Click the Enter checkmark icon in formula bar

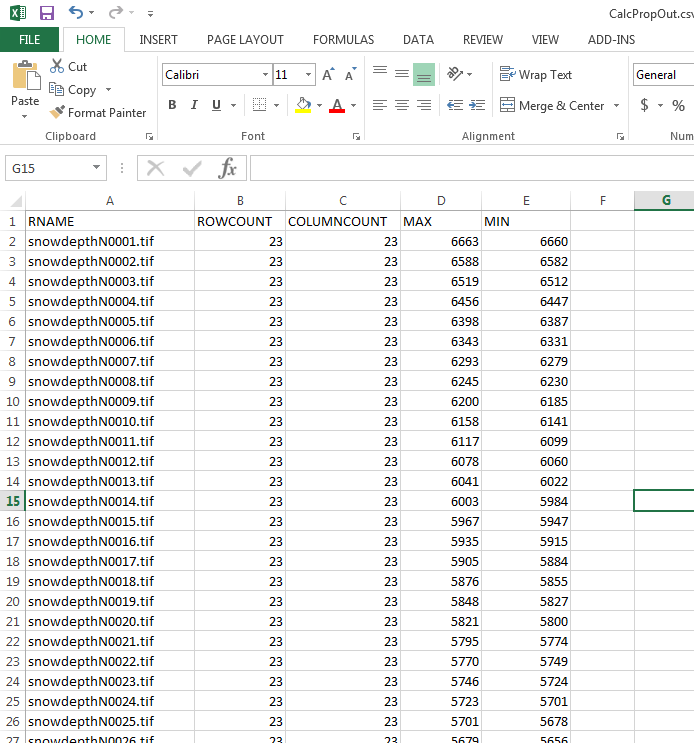click(x=192, y=168)
